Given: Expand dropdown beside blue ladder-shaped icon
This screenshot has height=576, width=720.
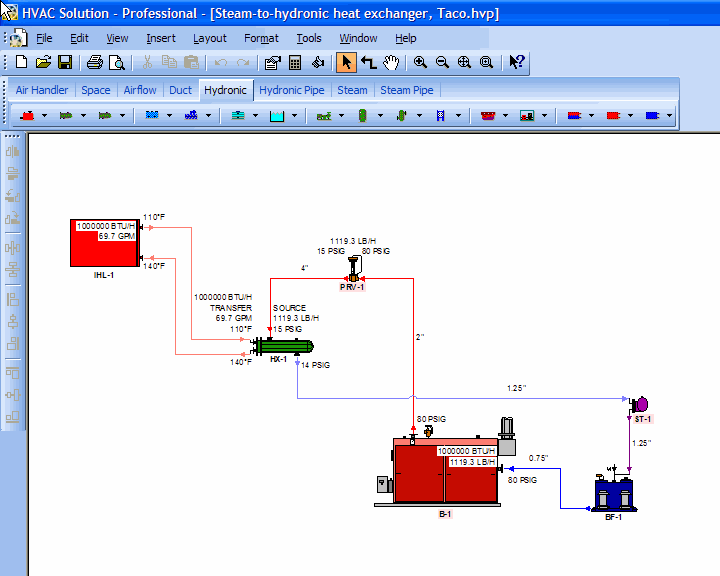Looking at the screenshot, I should 458,116.
